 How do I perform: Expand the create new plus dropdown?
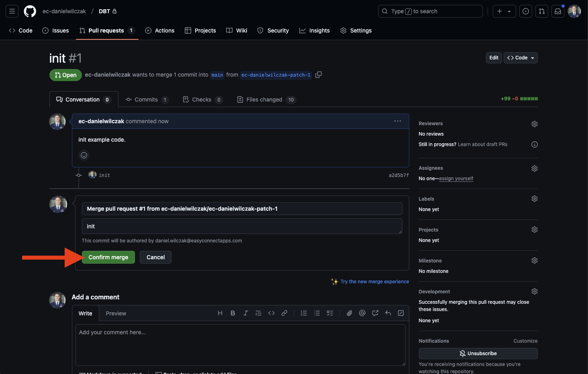pos(504,11)
